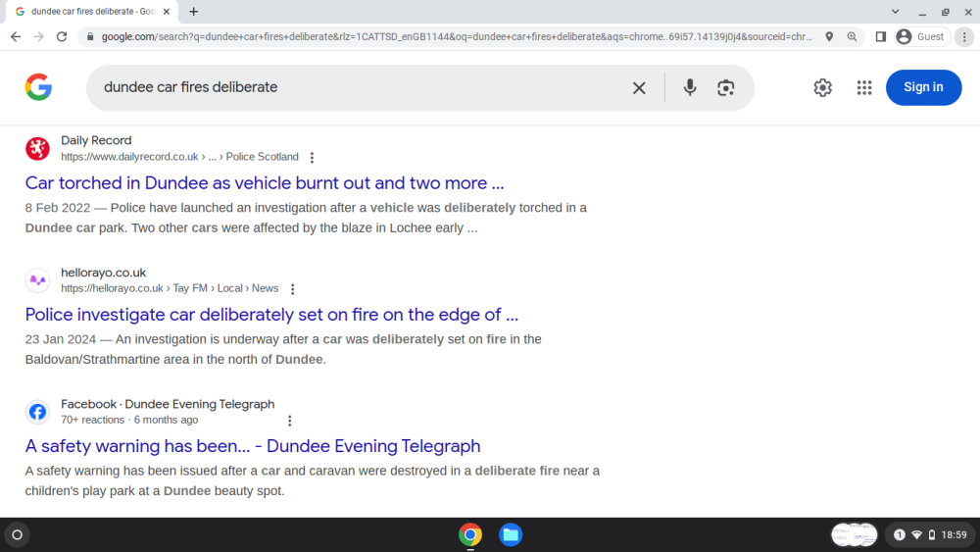Open Police investigate car deliberately set link

point(271,315)
